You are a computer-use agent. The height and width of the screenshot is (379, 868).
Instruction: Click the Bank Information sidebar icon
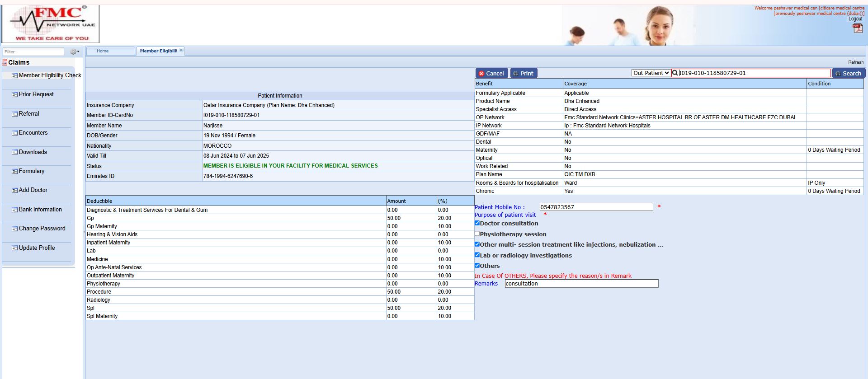(14, 210)
